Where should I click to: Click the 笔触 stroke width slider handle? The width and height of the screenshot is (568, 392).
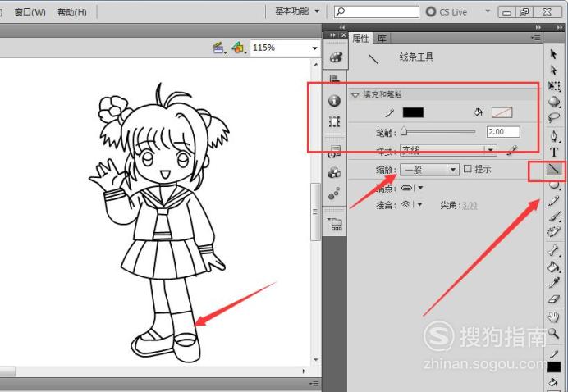(x=404, y=132)
